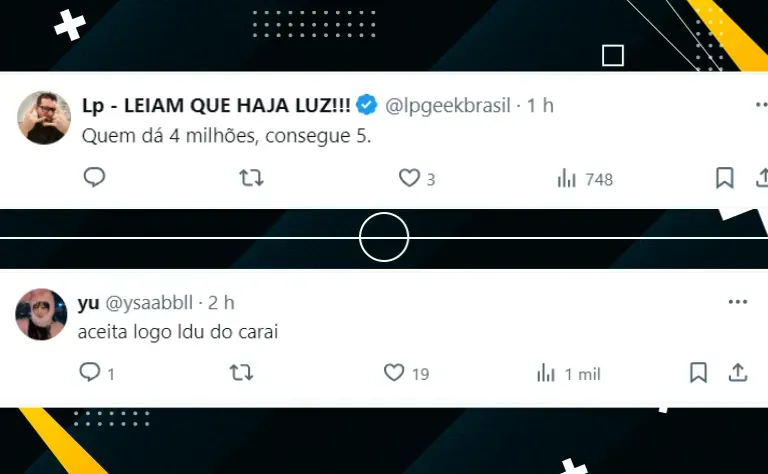This screenshot has height=474, width=768.
Task: Share yu's tweet via upload icon
Action: coord(738,373)
